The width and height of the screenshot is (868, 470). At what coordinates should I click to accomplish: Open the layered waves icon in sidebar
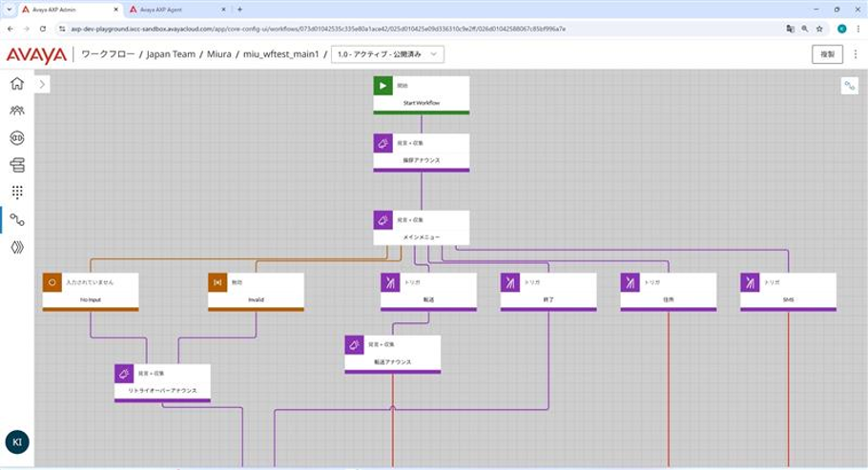pos(17,247)
